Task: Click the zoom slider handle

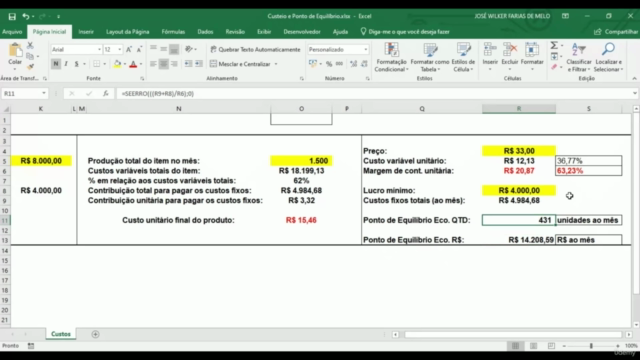Action: [x=591, y=346]
